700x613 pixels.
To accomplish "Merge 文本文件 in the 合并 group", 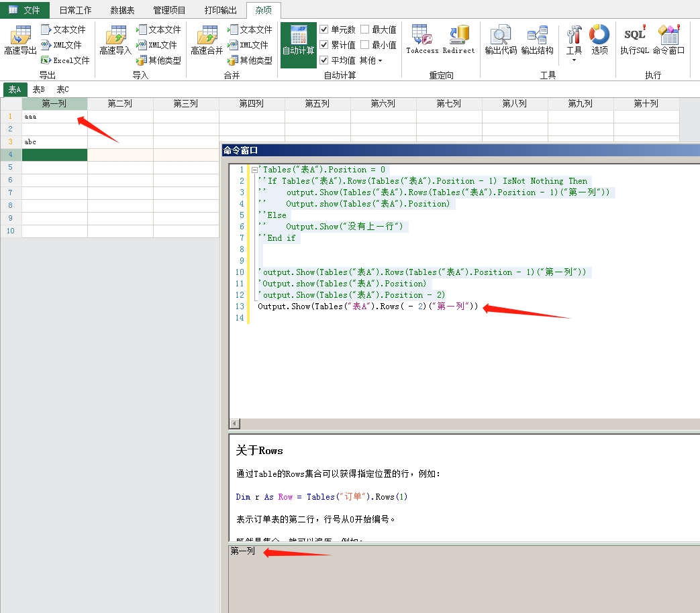I will click(250, 30).
